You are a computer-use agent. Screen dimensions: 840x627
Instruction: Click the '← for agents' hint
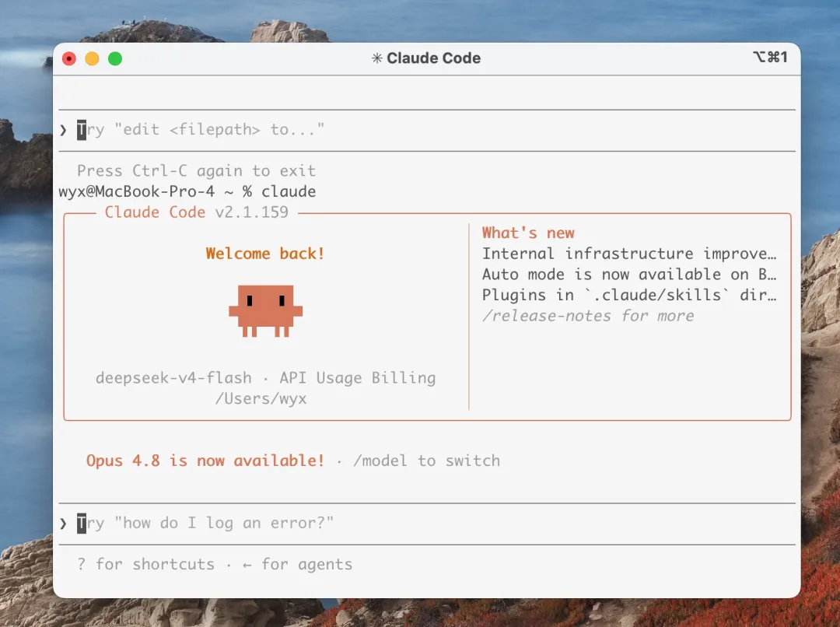[x=297, y=564]
